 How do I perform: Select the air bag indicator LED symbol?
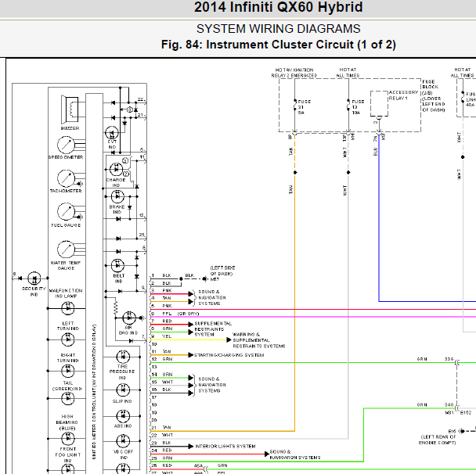[x=129, y=318]
